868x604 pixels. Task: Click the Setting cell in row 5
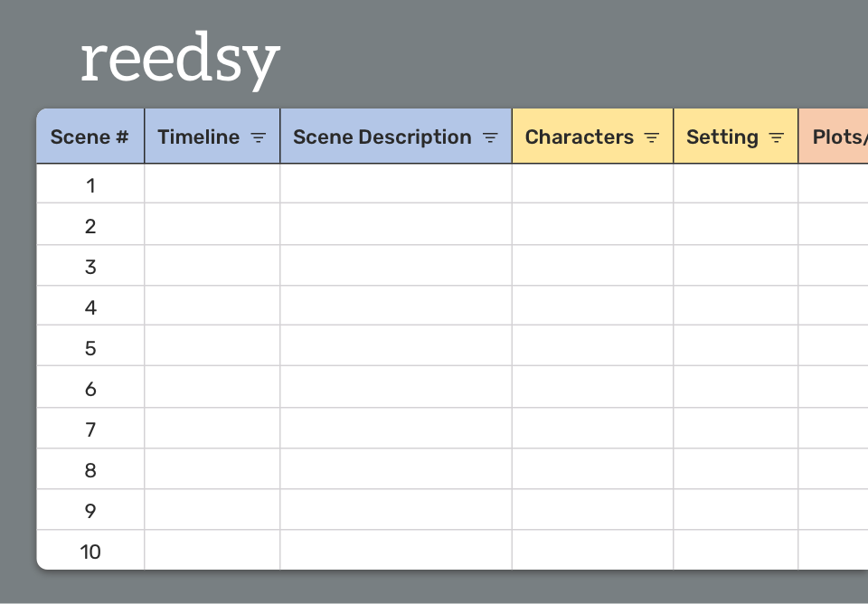(736, 348)
